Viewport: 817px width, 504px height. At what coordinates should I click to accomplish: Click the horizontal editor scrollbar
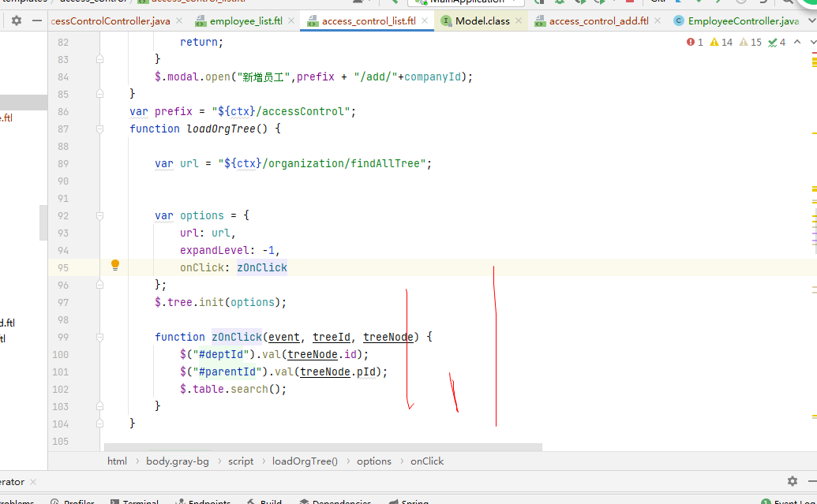click(x=323, y=447)
